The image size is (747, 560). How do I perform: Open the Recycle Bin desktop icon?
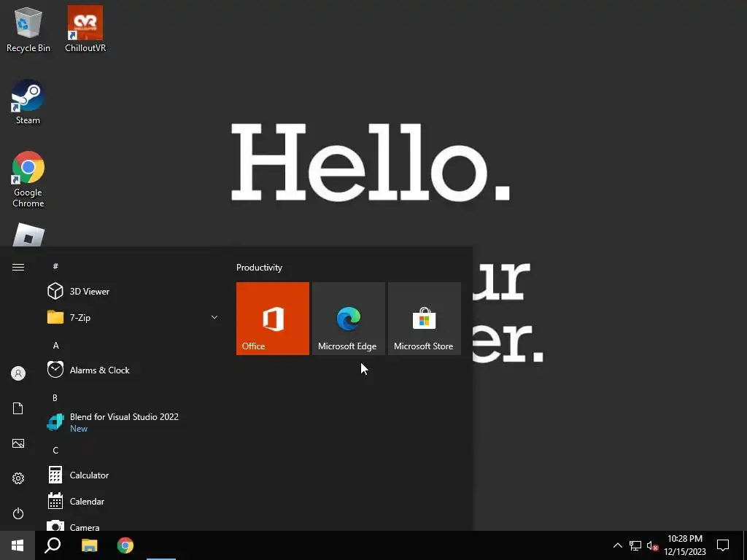click(28, 29)
